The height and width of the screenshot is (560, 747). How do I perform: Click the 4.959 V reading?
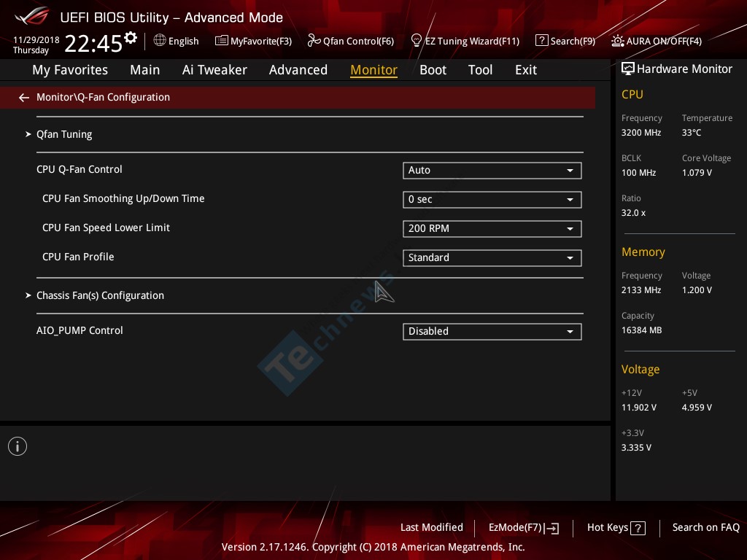click(697, 408)
